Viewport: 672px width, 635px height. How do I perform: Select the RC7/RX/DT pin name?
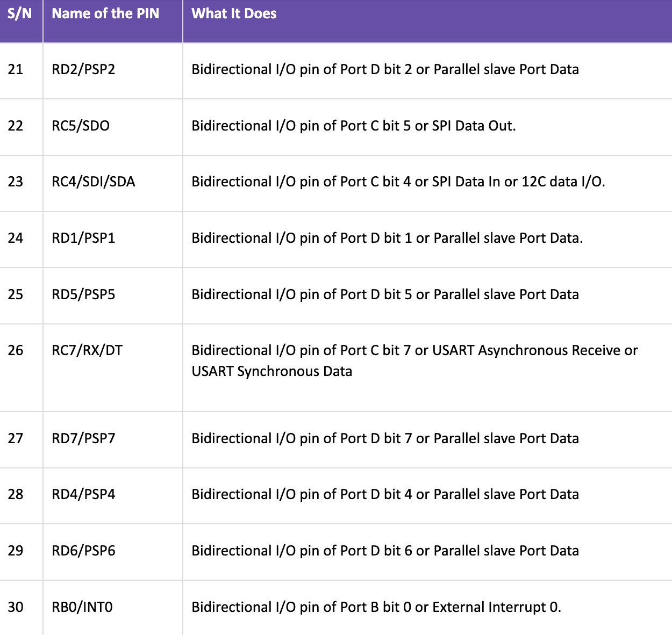(87, 351)
